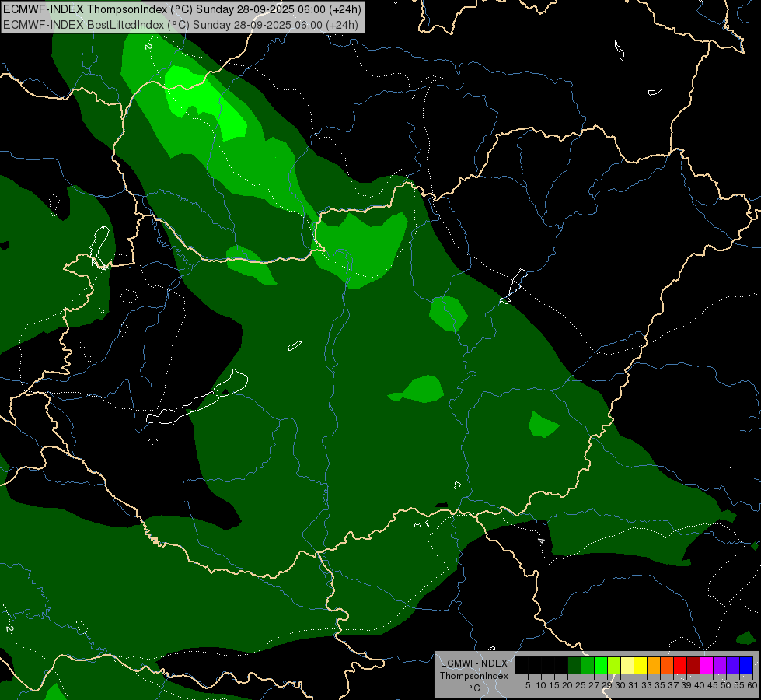Select the blue 55-60 legend swatch
This screenshot has width=761, height=700.
pyautogui.click(x=746, y=665)
